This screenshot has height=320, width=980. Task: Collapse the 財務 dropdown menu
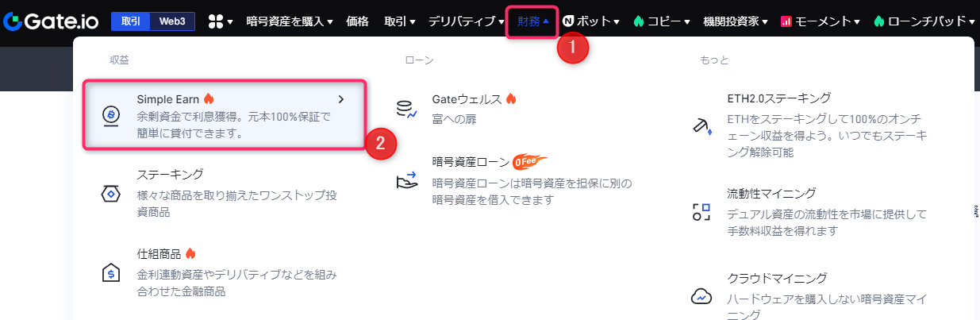pos(532,21)
